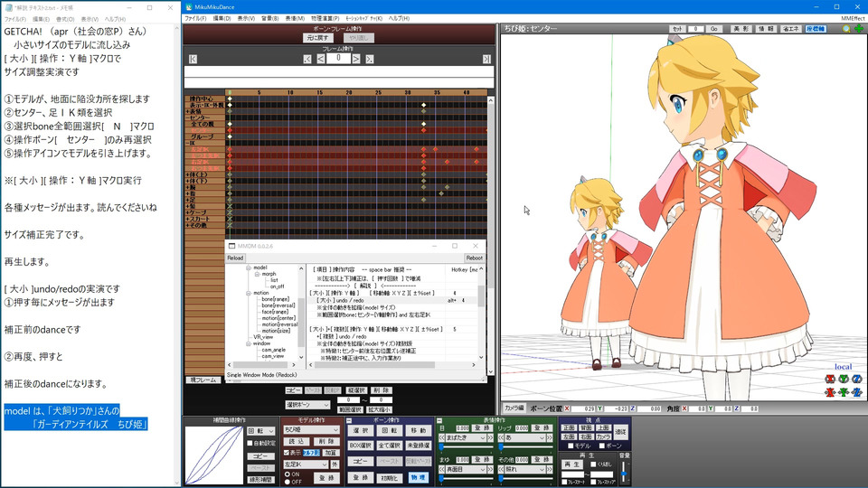Viewport: 868px width, 488px height.
Task: Click the red X-axis move icon
Action: 830,392
